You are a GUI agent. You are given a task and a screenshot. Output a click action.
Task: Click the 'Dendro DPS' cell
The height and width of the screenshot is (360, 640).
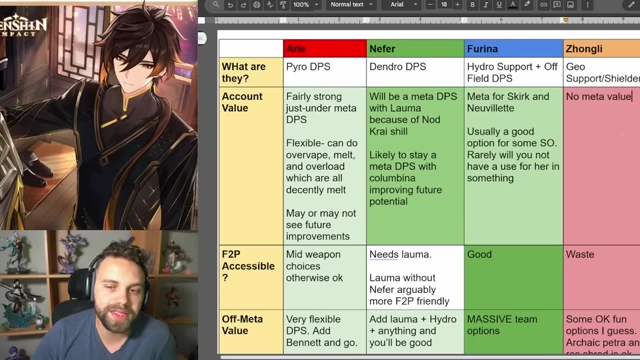415,72
